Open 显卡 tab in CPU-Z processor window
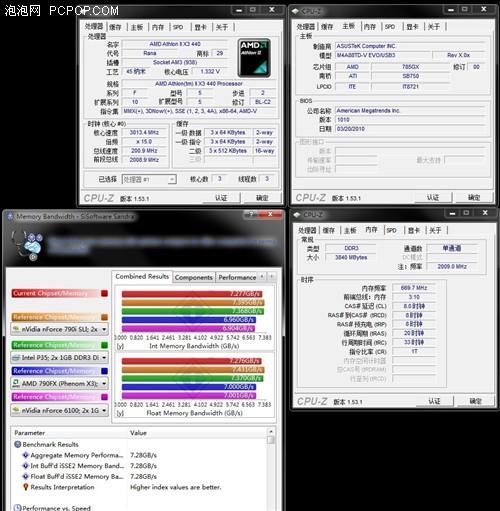Image resolution: width=500 pixels, height=511 pixels. (x=201, y=27)
